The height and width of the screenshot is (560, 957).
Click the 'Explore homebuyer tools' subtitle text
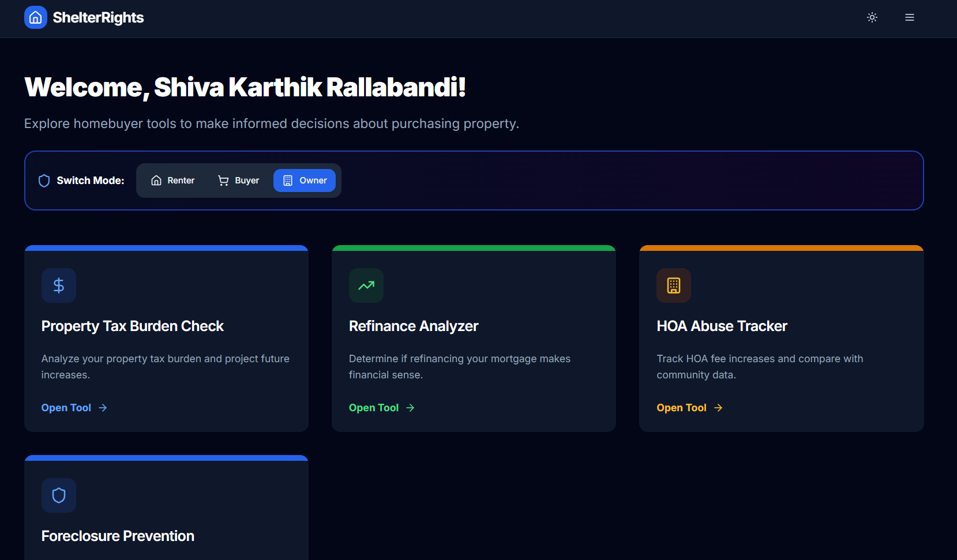click(x=272, y=124)
